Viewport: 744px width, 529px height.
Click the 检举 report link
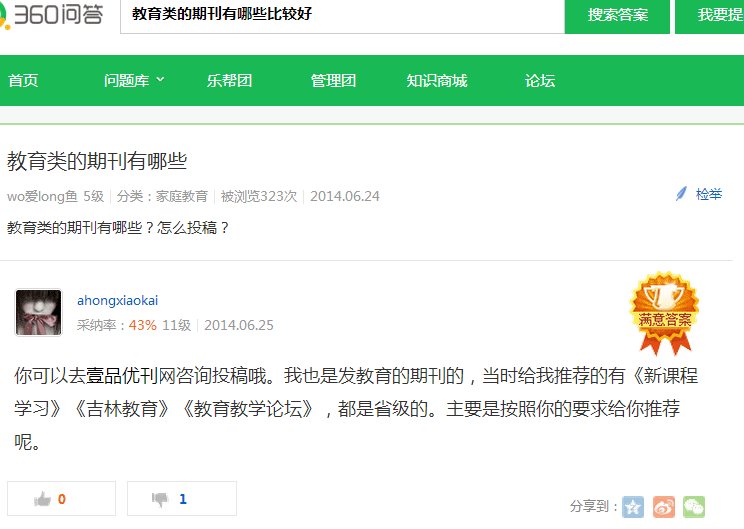[x=709, y=194]
